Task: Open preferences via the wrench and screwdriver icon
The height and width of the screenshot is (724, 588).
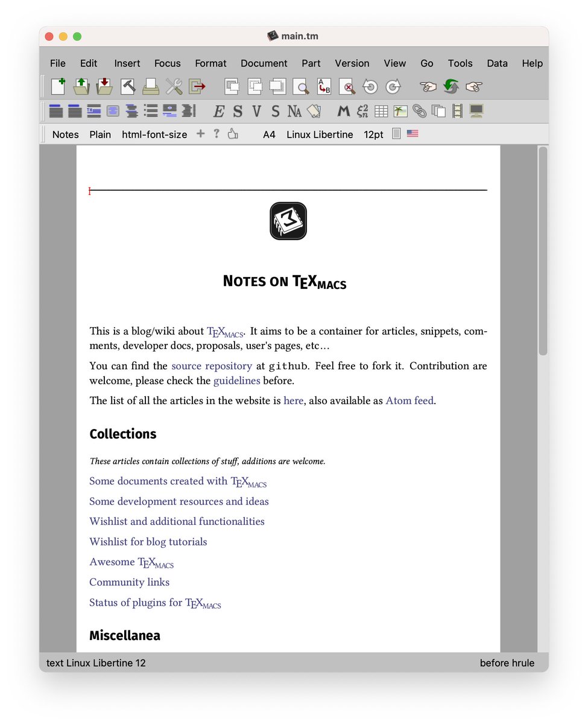Action: point(174,87)
